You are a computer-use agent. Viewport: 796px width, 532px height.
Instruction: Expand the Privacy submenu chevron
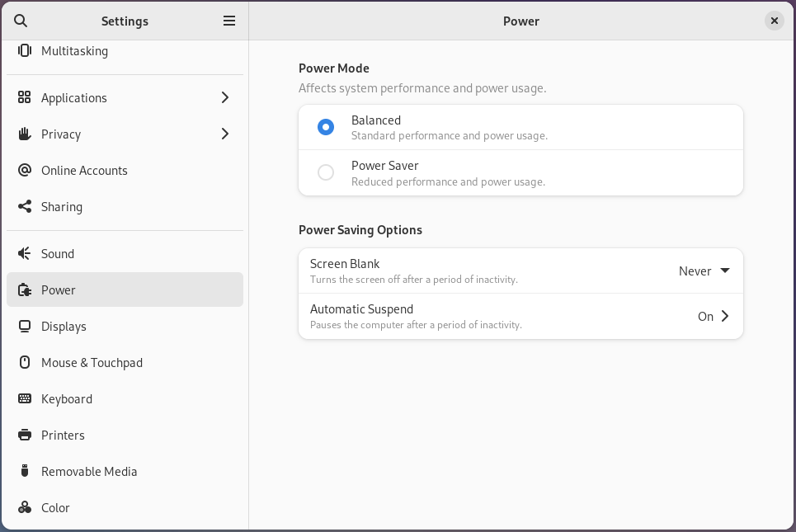click(x=225, y=134)
